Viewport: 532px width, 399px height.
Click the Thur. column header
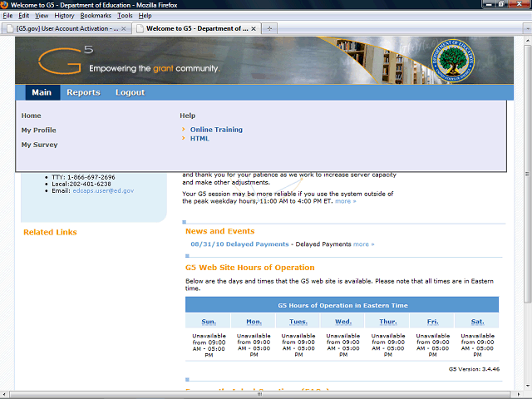(x=388, y=322)
